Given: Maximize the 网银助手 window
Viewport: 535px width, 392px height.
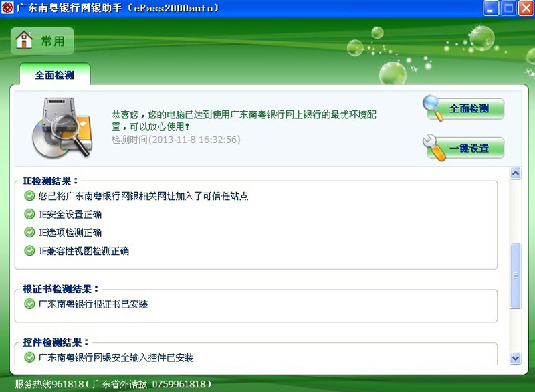Looking at the screenshot, I should pos(508,8).
